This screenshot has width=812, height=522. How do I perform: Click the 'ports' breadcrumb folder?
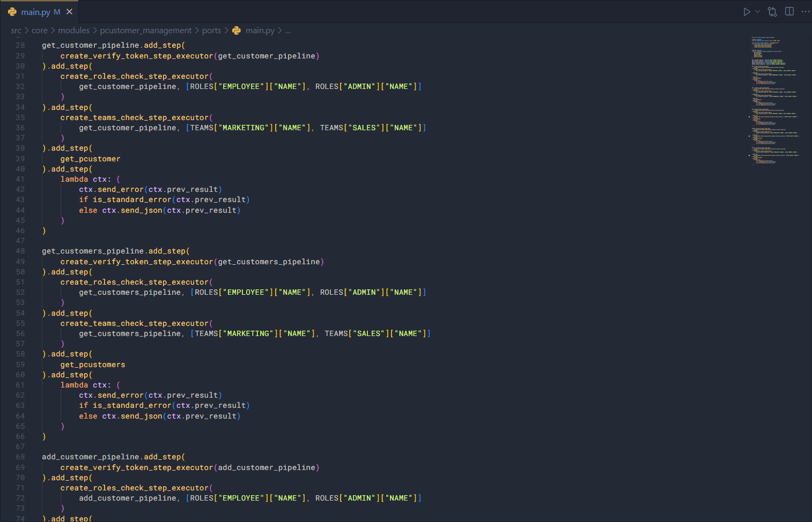[x=211, y=31]
